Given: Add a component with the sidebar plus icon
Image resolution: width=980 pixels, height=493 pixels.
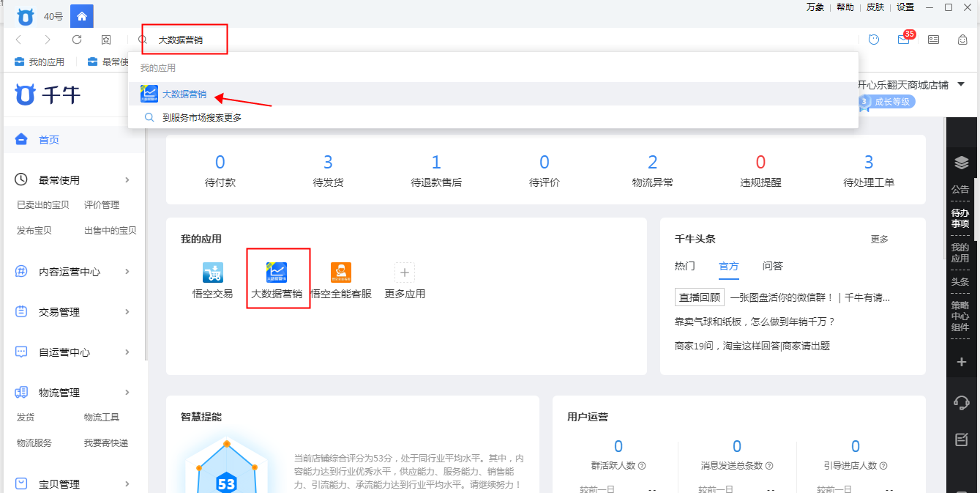Looking at the screenshot, I should coord(961,362).
